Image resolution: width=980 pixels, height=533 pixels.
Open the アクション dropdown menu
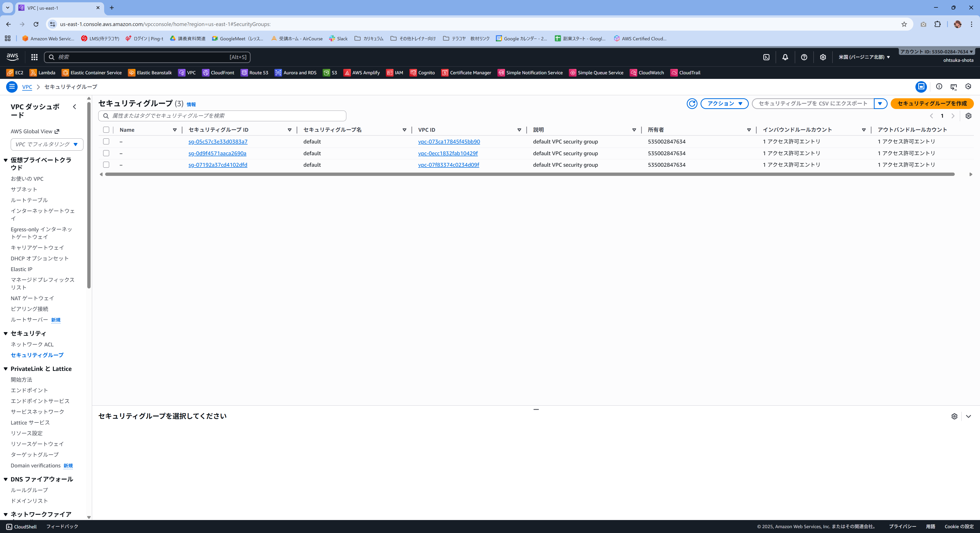pos(724,103)
